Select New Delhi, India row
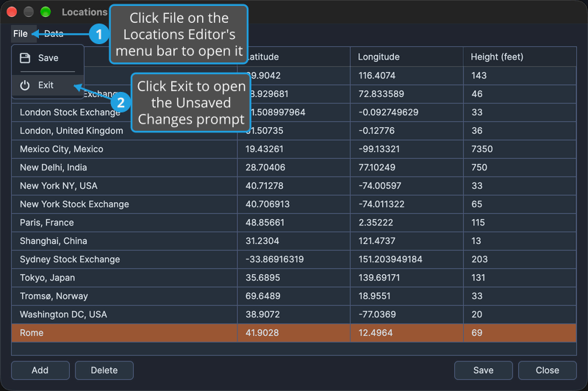This screenshot has height=391, width=588. point(293,168)
